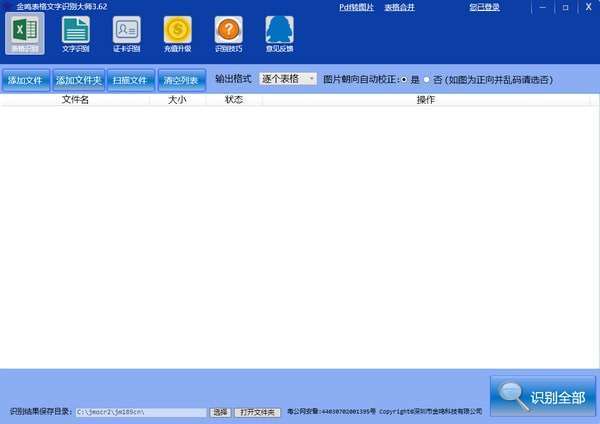Open the 充值升级 coin icon
Screen dimensions: 600x424
[x=178, y=34]
